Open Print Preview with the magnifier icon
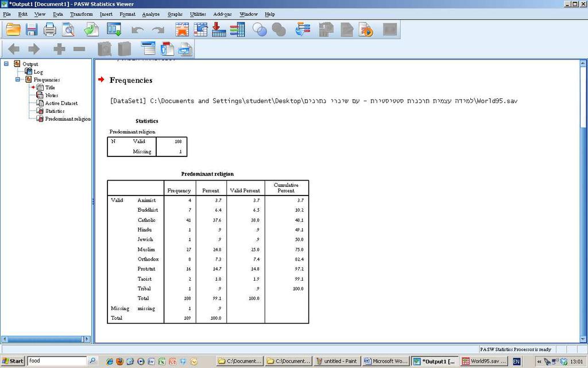Image resolution: width=588 pixels, height=368 pixels. (68, 30)
